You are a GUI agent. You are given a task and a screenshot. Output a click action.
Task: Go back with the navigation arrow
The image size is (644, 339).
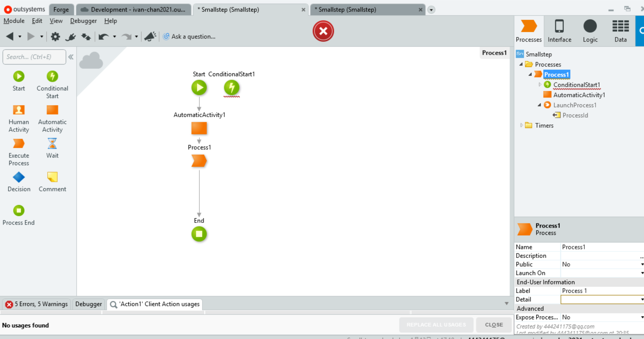coord(10,36)
